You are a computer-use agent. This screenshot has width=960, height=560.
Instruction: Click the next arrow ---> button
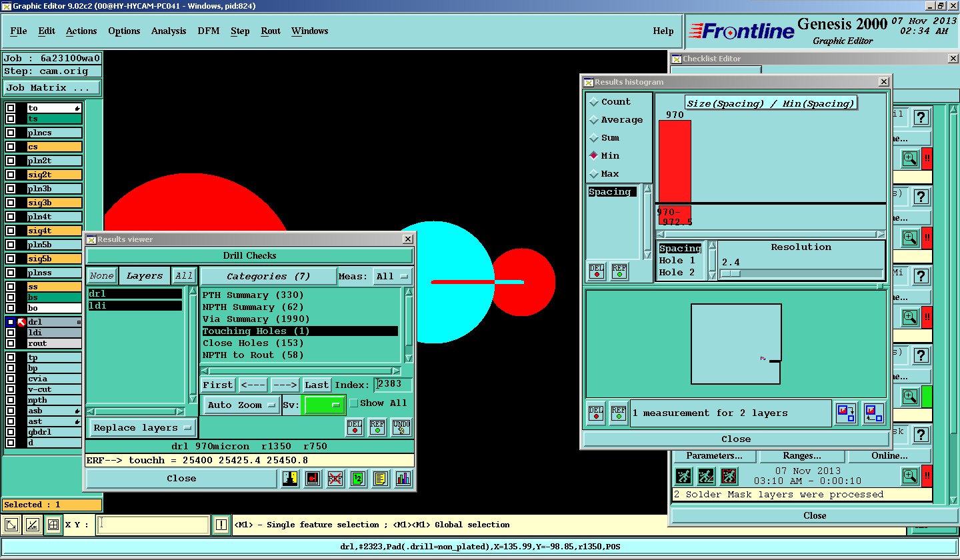pyautogui.click(x=285, y=385)
